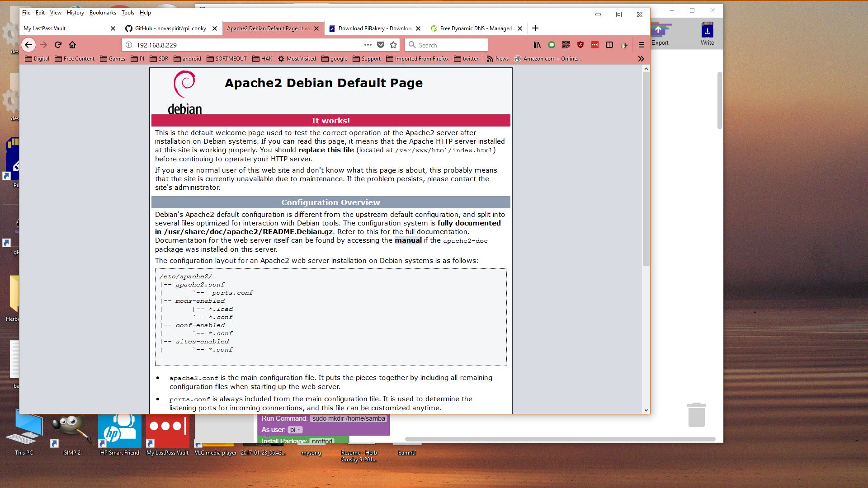This screenshot has width=868, height=488.
Task: Expand the android bookmarks folder
Action: point(187,59)
